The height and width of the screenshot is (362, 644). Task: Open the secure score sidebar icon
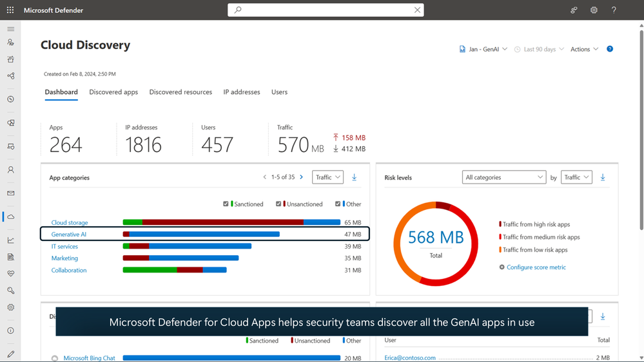point(11,99)
